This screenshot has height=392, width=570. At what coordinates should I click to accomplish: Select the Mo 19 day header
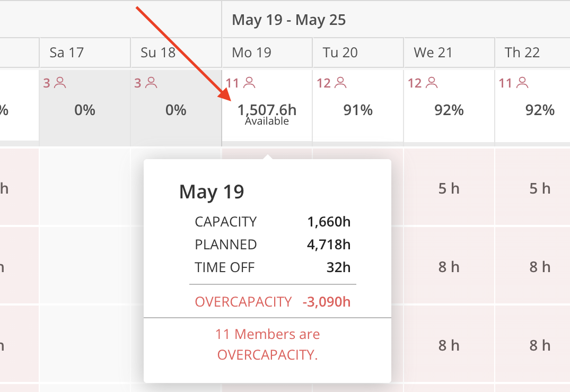click(267, 53)
